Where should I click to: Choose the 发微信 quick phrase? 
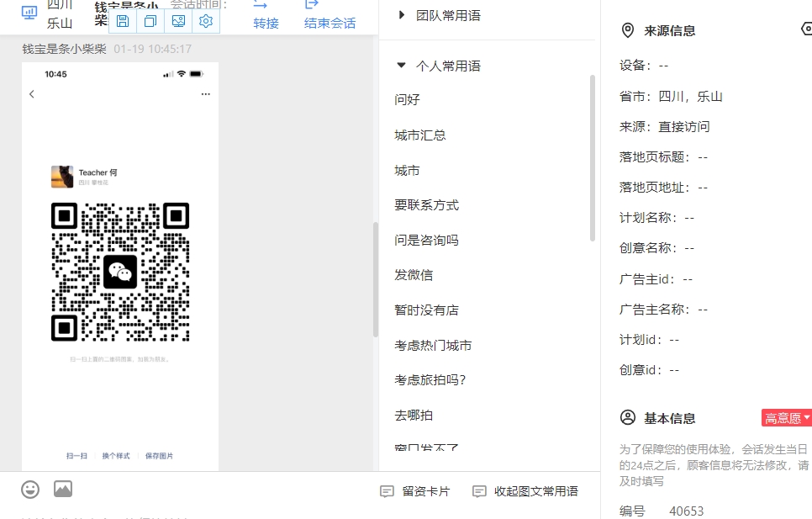[414, 275]
